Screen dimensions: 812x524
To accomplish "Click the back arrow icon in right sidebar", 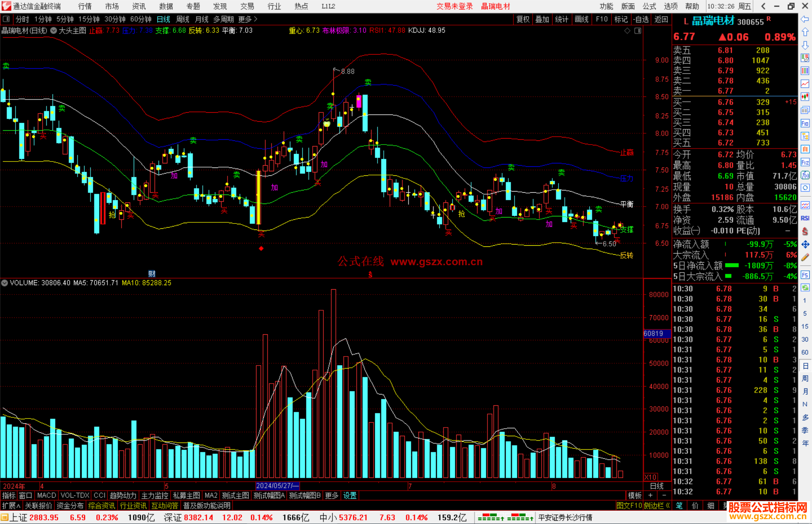I will coord(805,19).
